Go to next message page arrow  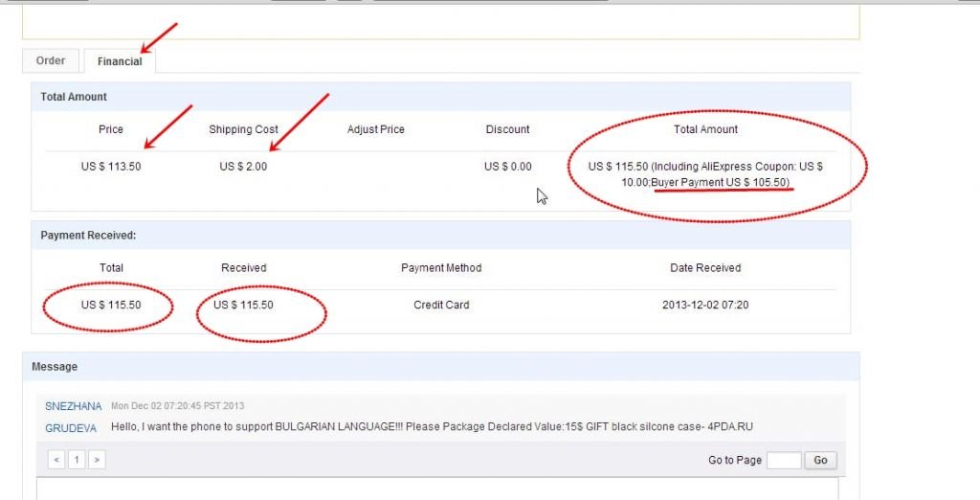[x=96, y=460]
